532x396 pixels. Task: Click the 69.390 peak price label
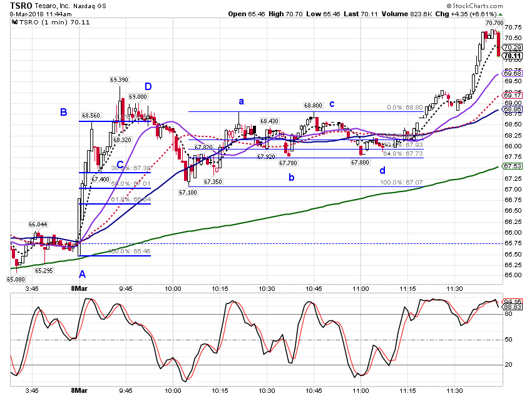coord(119,79)
